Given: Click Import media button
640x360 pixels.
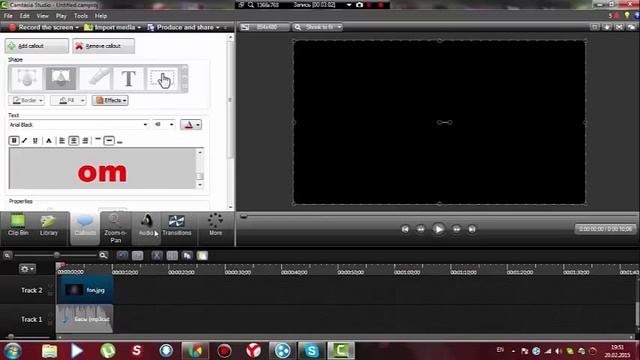Looking at the screenshot, I should 110,27.
